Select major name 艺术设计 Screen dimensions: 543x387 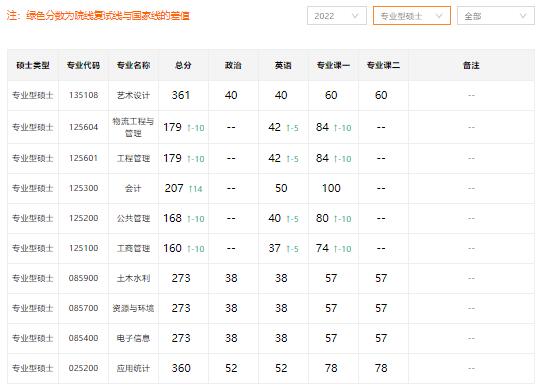click(133, 95)
